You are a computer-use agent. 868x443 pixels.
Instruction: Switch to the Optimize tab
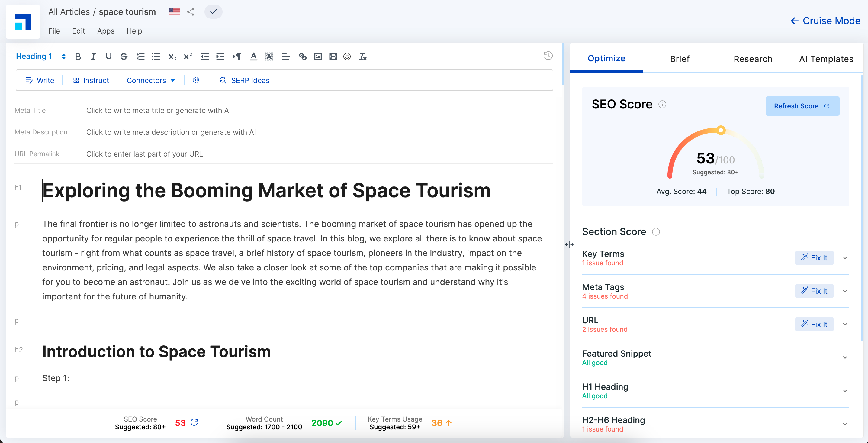[606, 58]
